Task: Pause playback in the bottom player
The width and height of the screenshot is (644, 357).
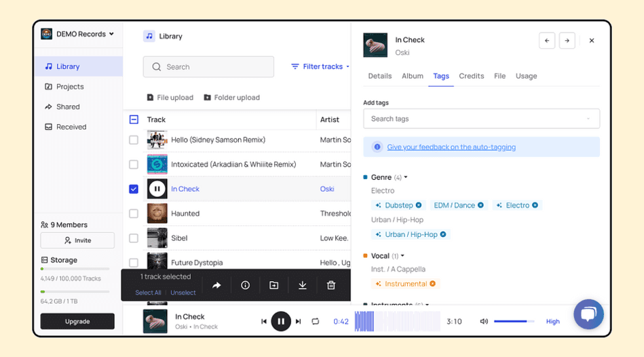Action: click(x=281, y=321)
